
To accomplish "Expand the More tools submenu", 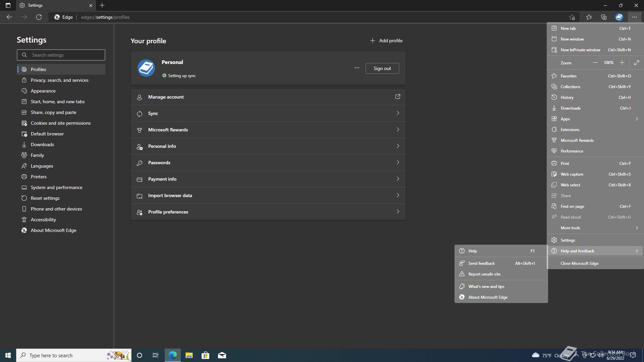I will click(595, 228).
